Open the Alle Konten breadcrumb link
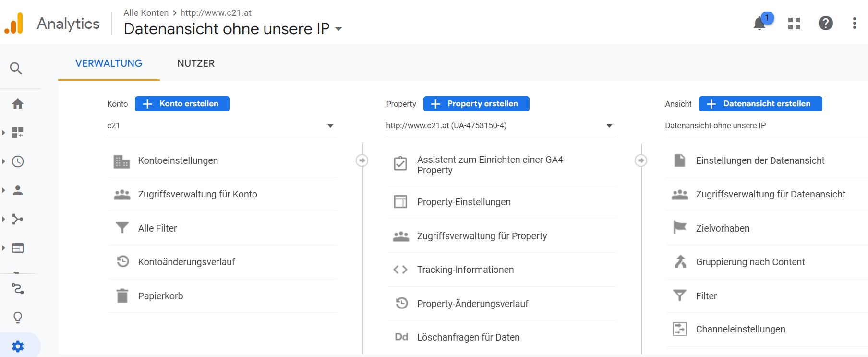Screen dimensions: 868x357 pos(146,13)
